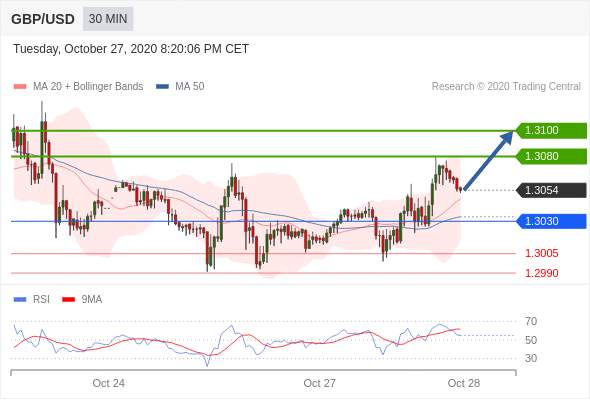Image resolution: width=590 pixels, height=400 pixels.
Task: Click the red 9MA legend swatch
Action: pos(68,300)
